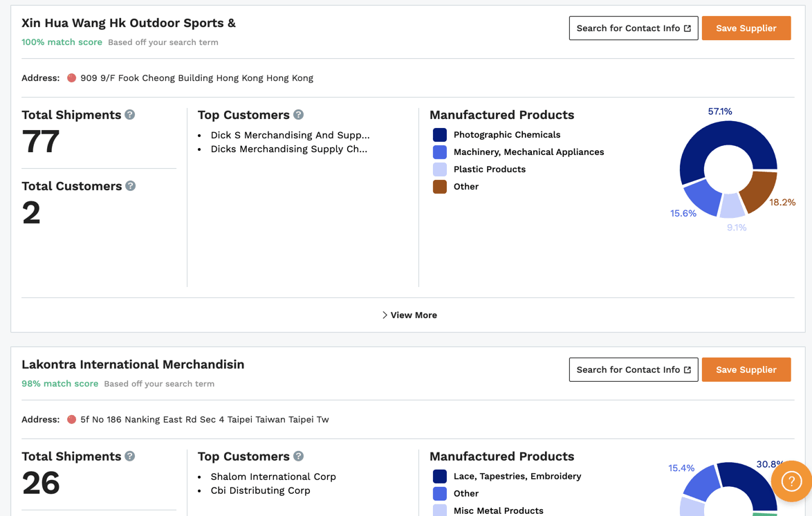The image size is (812, 516).
Task: Click help icon next to Total Customers
Action: [131, 185]
